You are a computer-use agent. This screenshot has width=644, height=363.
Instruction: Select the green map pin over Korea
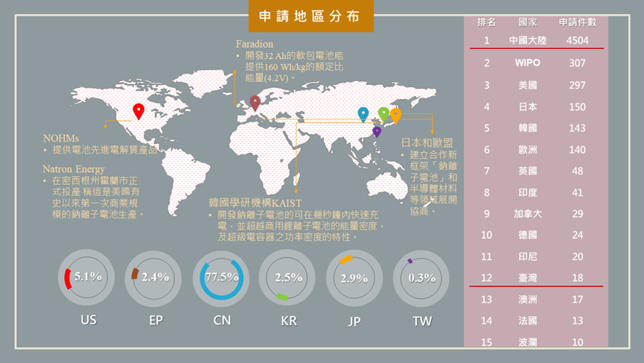pos(383,113)
